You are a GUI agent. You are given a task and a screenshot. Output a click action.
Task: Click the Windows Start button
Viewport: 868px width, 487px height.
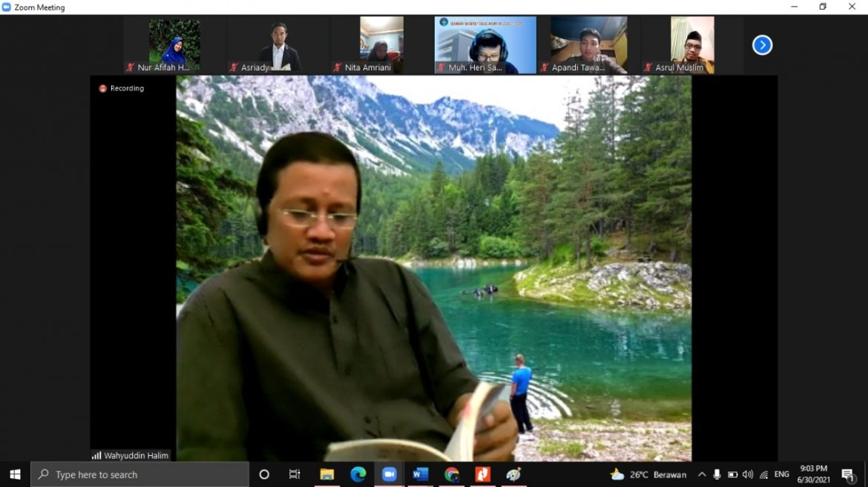tap(15, 474)
